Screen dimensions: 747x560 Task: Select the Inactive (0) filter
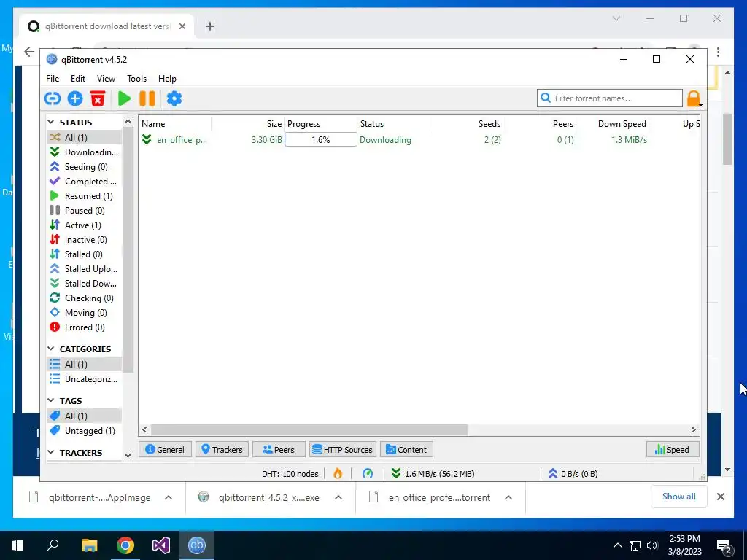[85, 239]
